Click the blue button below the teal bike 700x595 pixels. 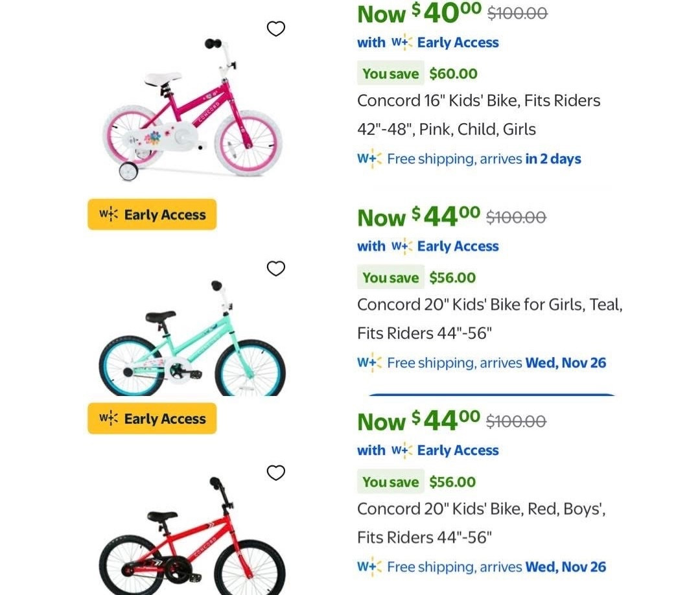tap(490, 395)
